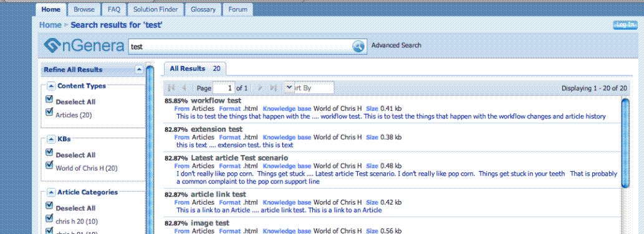Open the Advanced Search link
This screenshot has width=644, height=234.
coord(396,45)
